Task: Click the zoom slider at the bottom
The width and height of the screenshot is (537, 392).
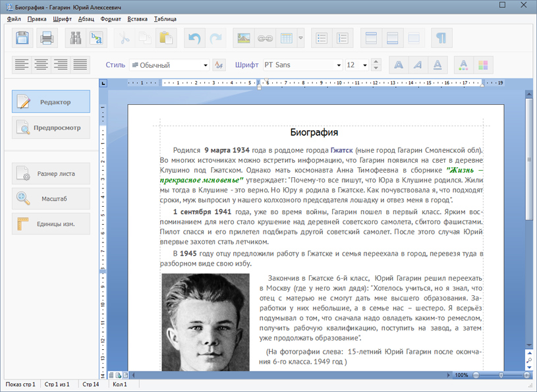Action: click(x=501, y=376)
